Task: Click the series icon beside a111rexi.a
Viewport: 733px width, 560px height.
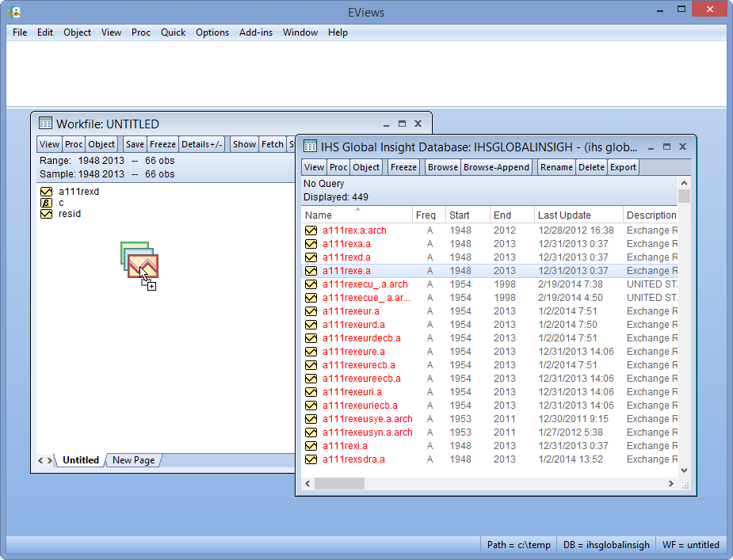Action: 311,445
